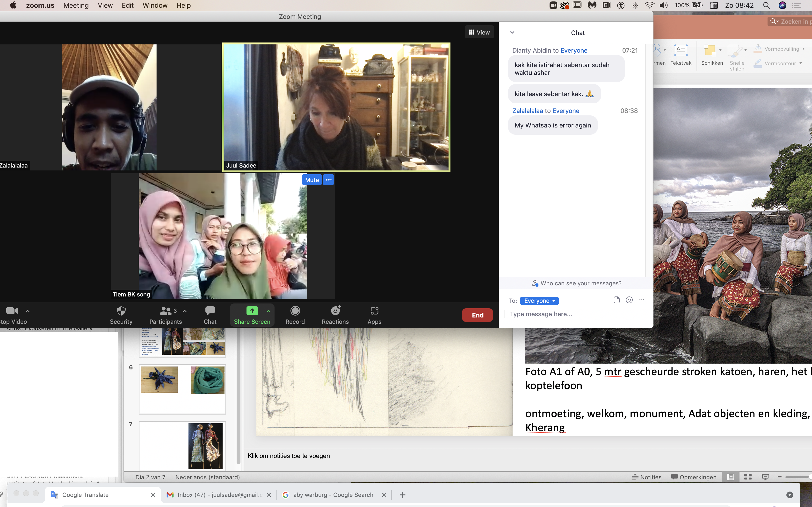812x507 pixels.
Task: Open the Apps icon
Action: click(374, 311)
